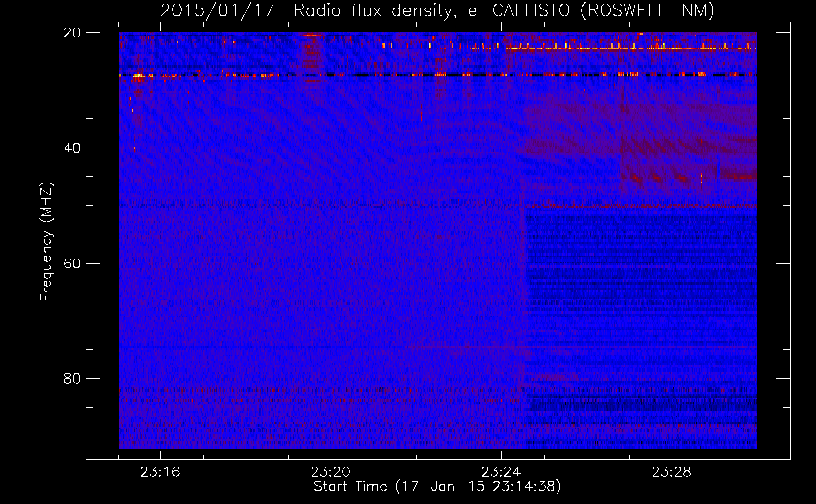This screenshot has width=816, height=504.
Task: Click the '23:20' time tick label
Action: click(331, 472)
